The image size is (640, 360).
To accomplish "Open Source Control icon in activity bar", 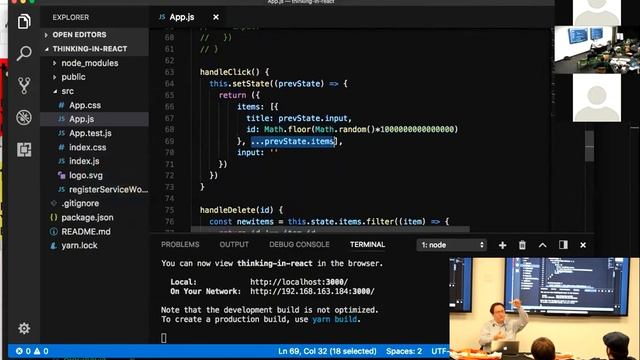I will click(x=24, y=85).
